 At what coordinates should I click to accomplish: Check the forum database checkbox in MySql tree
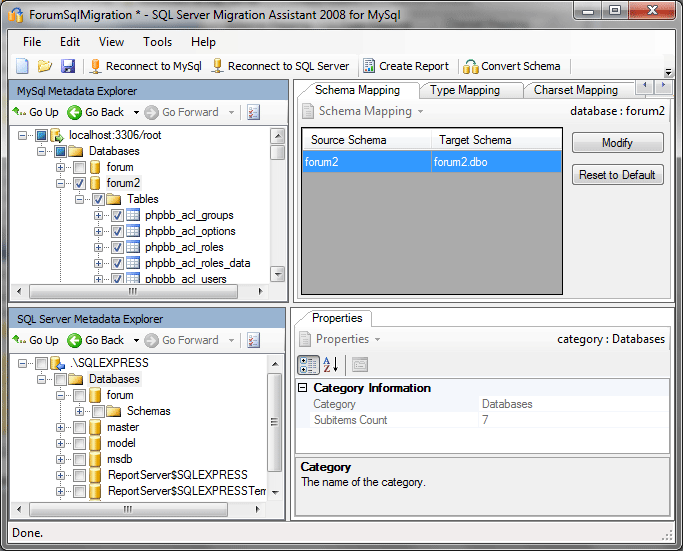(82, 167)
